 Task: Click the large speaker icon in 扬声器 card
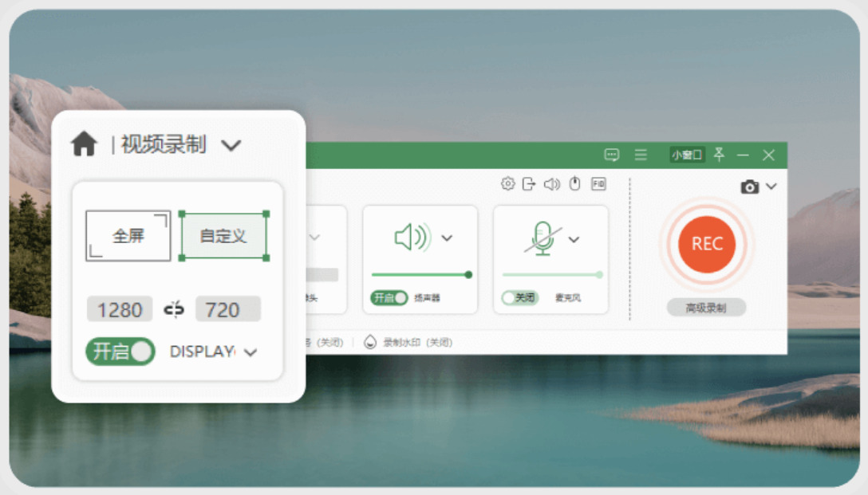coord(413,238)
